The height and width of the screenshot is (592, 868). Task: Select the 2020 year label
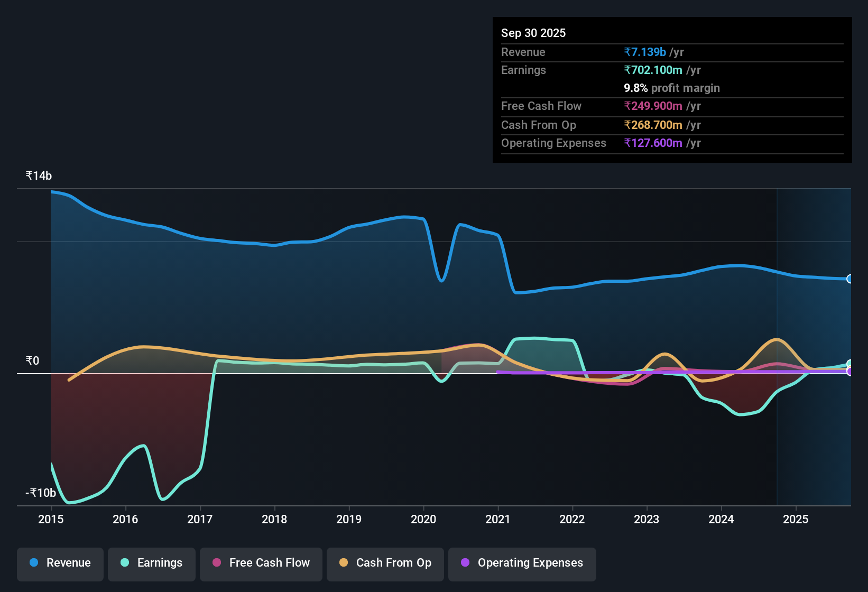click(x=423, y=520)
